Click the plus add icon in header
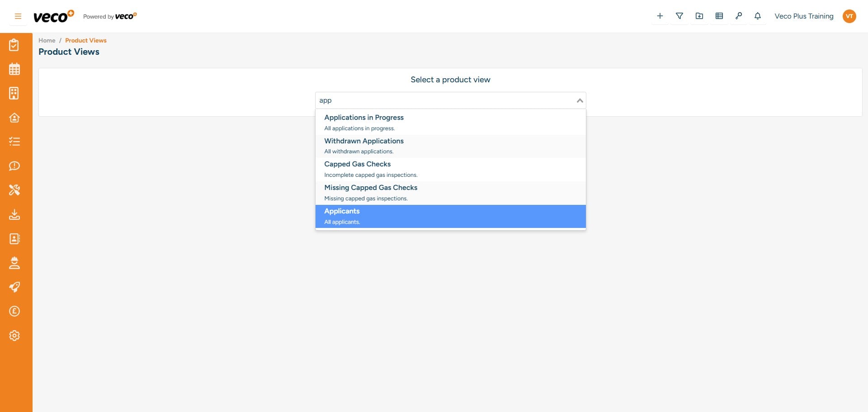 click(660, 16)
